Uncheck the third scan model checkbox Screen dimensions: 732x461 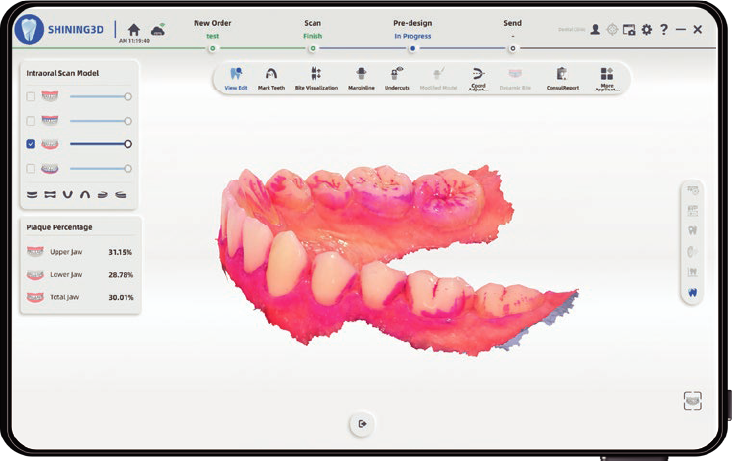click(31, 144)
